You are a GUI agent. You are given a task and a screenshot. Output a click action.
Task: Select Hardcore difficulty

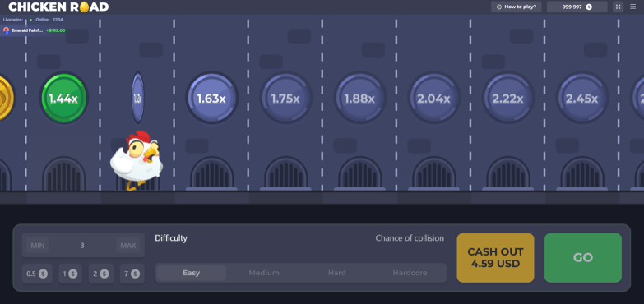(410, 273)
